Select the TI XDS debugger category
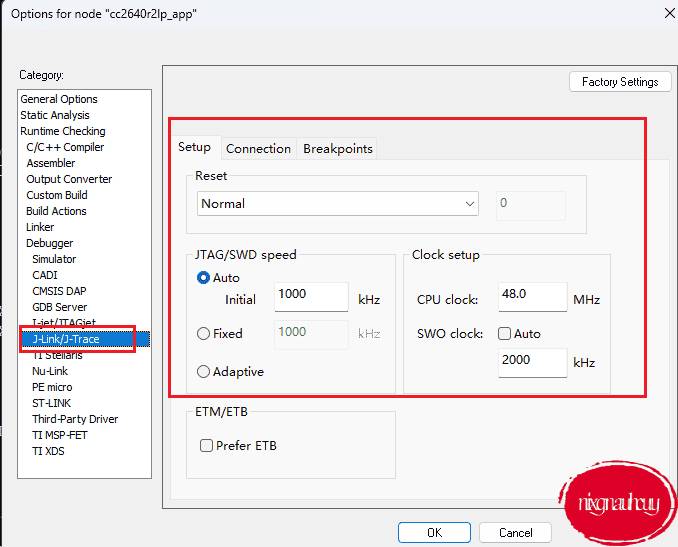Viewport: 678px width, 547px height. click(48, 451)
